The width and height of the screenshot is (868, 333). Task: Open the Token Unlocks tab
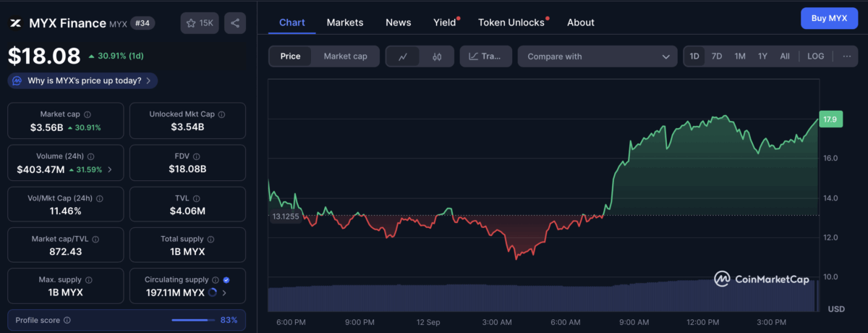pos(511,22)
